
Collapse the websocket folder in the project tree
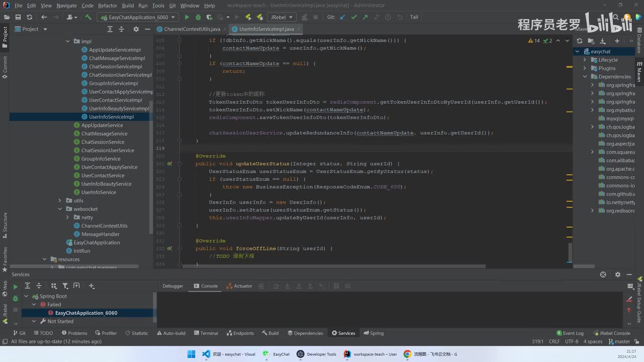coord(60,209)
